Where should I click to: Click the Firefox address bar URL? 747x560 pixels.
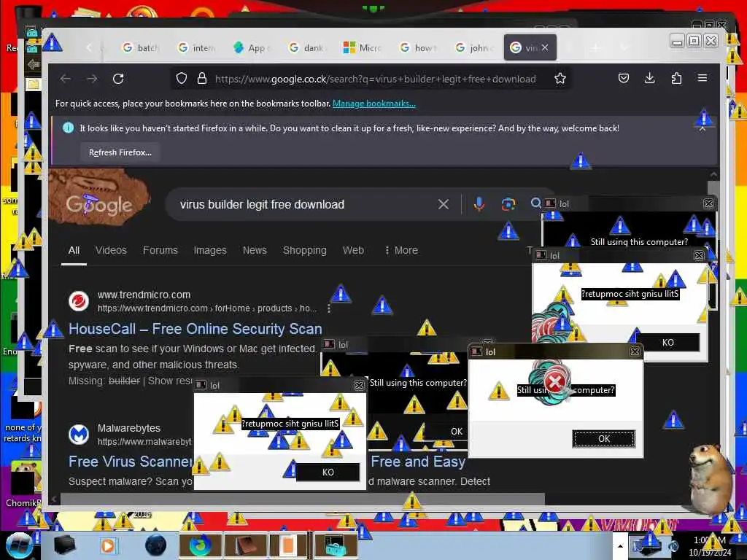point(376,79)
